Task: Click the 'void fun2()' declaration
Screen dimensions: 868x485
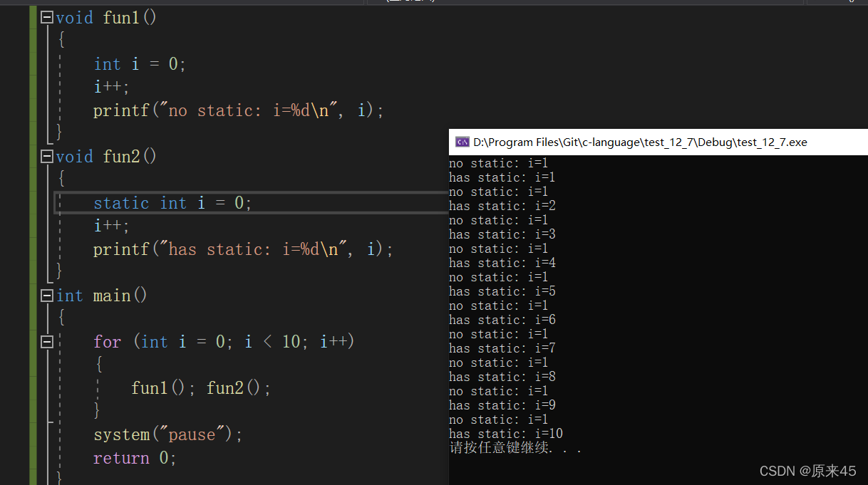Action: coord(105,157)
